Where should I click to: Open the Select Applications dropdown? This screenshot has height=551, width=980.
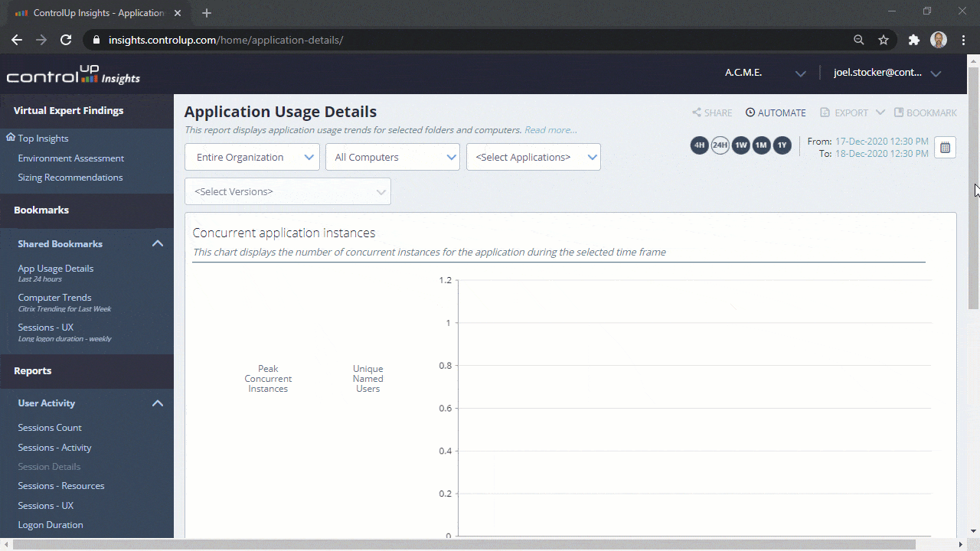[534, 157]
